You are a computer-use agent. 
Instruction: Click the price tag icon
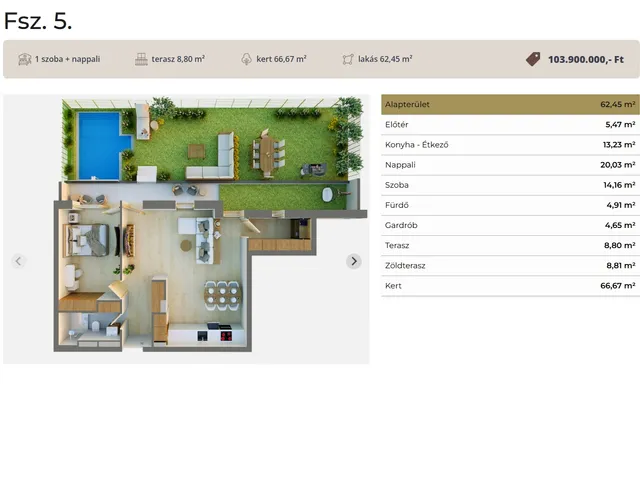coord(533,59)
